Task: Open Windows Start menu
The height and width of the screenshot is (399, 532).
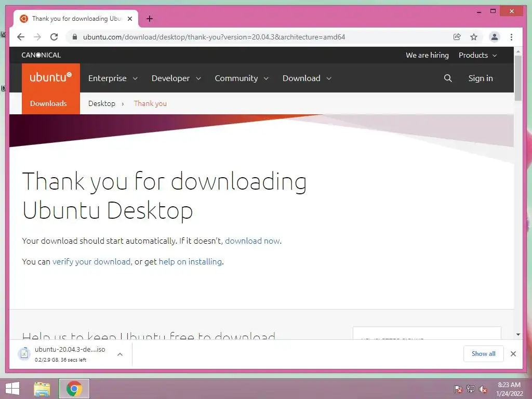Action: [12, 389]
